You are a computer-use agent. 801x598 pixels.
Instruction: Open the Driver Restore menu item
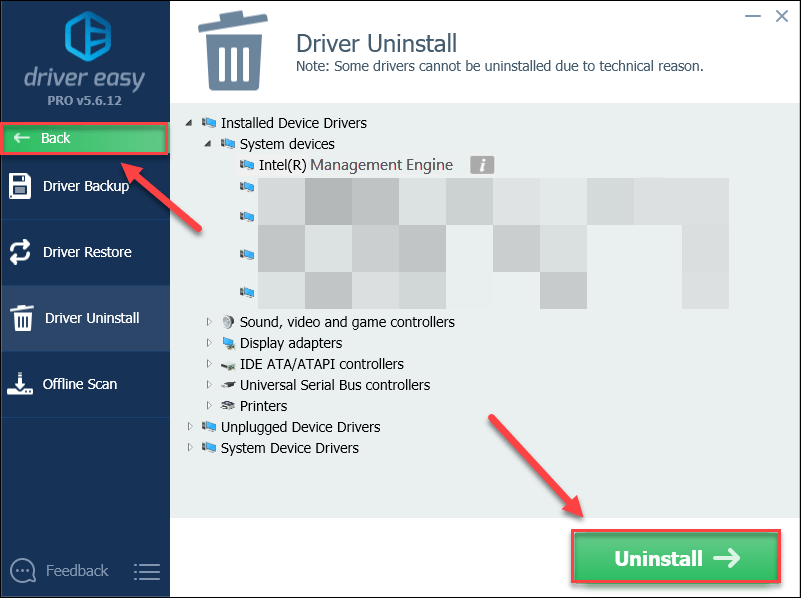coord(85,252)
